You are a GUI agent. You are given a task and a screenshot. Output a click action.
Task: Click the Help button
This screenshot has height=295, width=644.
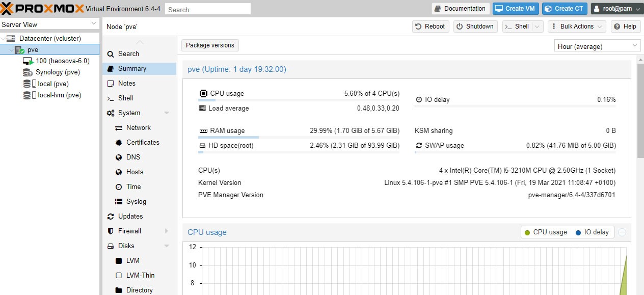[x=625, y=26]
